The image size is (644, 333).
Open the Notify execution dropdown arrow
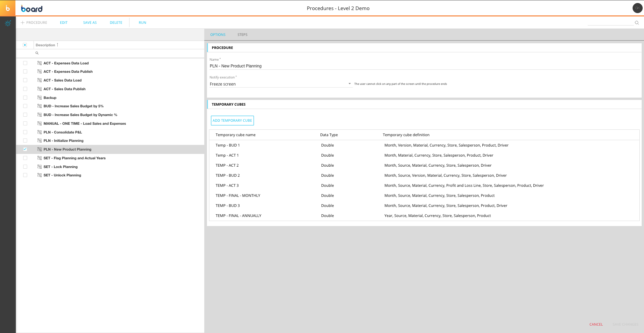[x=350, y=84]
